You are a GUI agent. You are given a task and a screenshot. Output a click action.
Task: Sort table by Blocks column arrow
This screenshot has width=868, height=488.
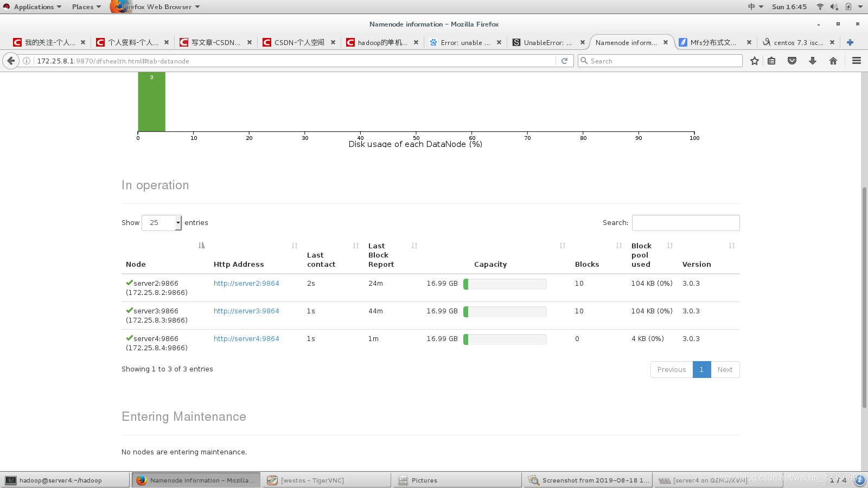click(619, 246)
